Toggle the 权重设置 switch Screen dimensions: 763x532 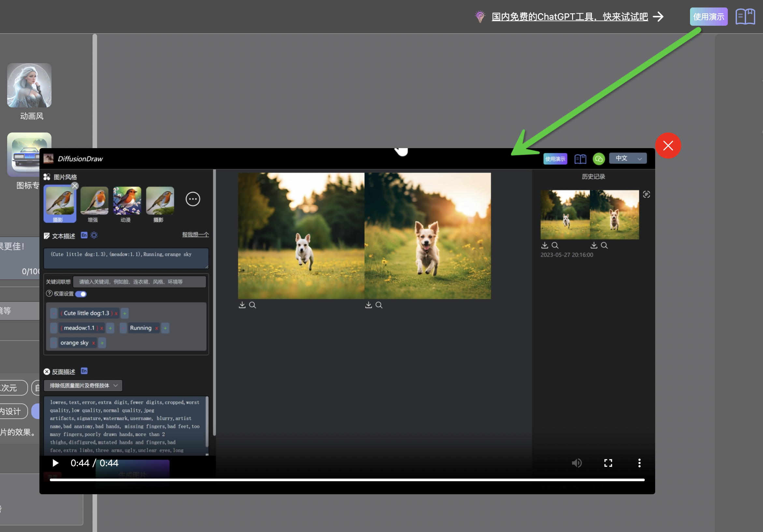pos(81,294)
